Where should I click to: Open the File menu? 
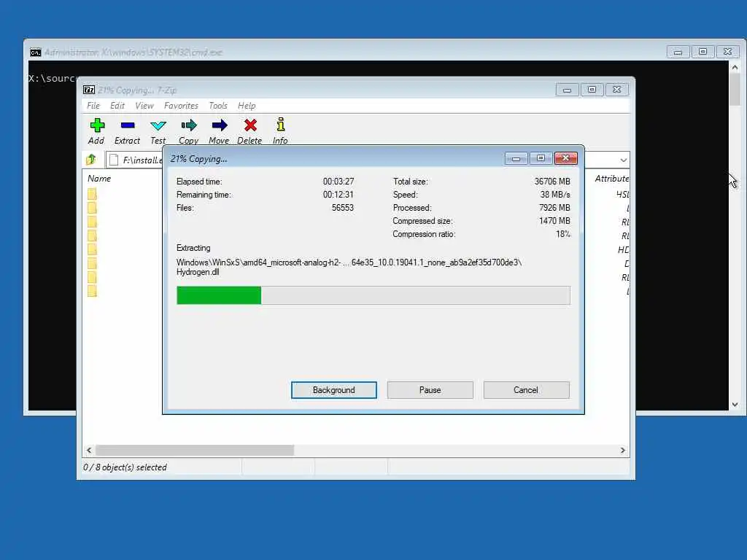coord(93,106)
